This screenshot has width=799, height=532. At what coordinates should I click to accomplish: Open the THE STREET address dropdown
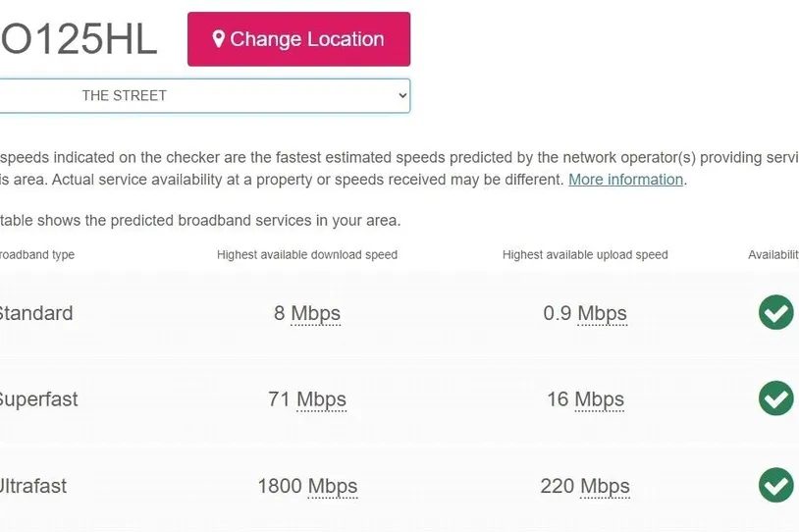[x=204, y=96]
